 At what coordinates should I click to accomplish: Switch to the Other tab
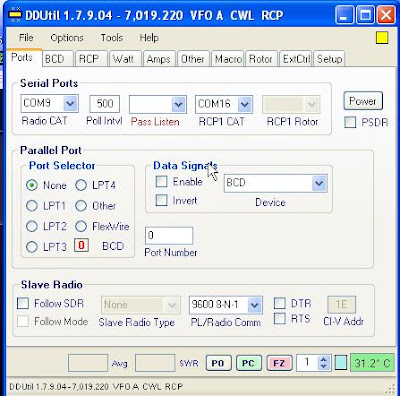[193, 59]
